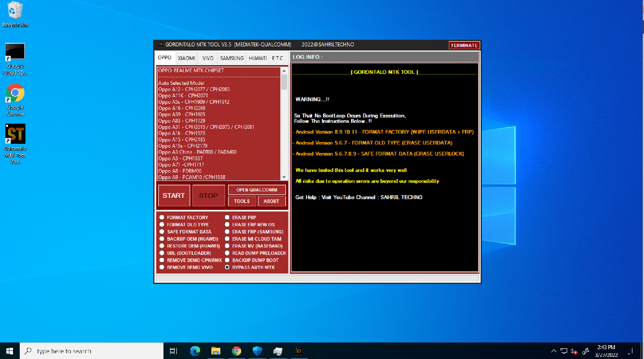Select the Google Cloud SDK shortcut icon
The image size is (644, 359).
[x=15, y=59]
